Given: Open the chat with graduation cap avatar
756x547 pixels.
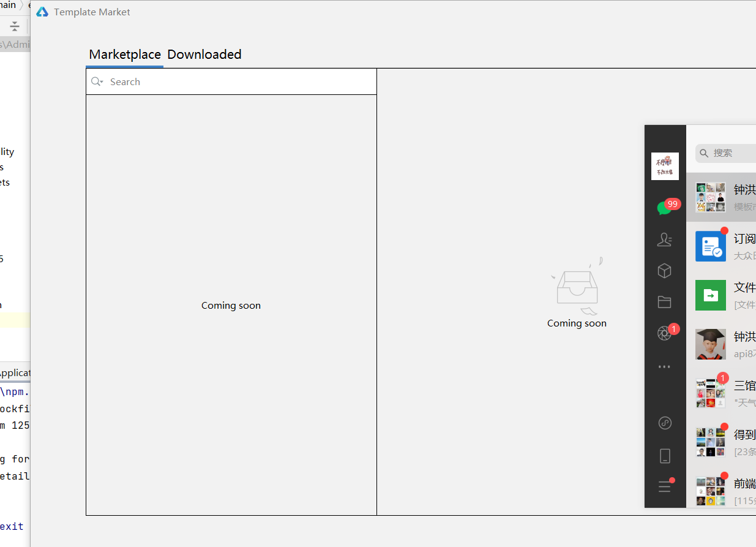Looking at the screenshot, I should (721, 344).
